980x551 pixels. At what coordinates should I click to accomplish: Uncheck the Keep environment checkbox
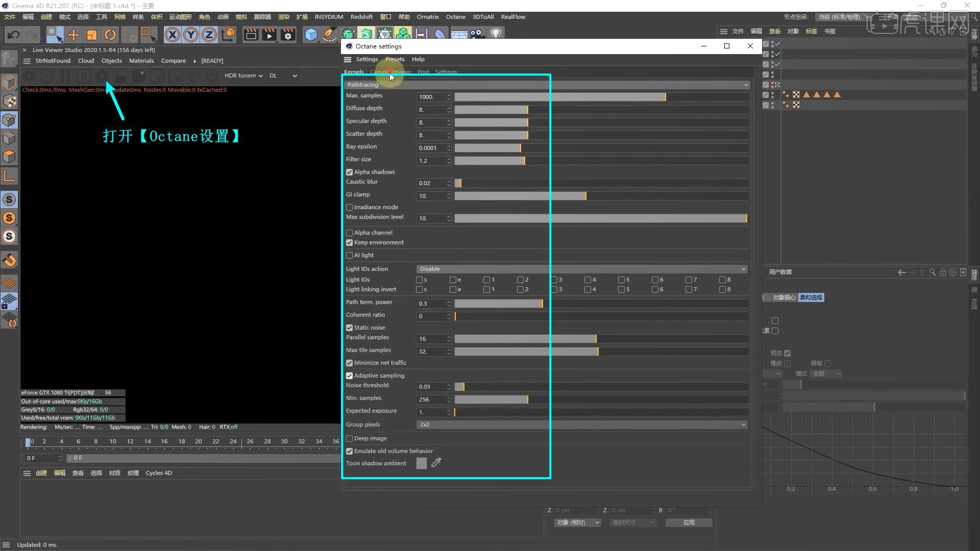pos(349,243)
